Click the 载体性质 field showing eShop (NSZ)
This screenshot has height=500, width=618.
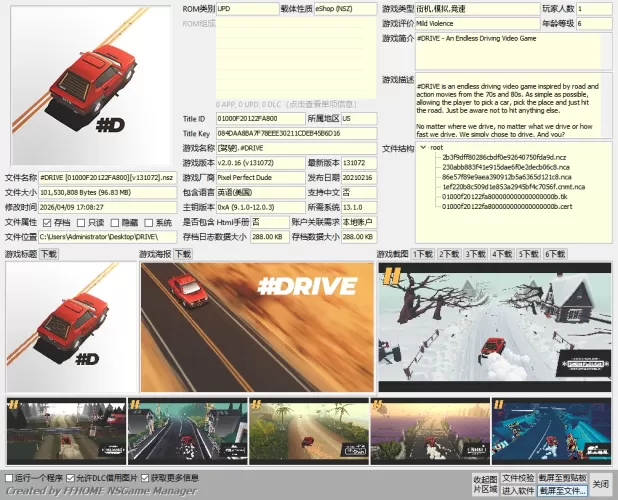(345, 9)
